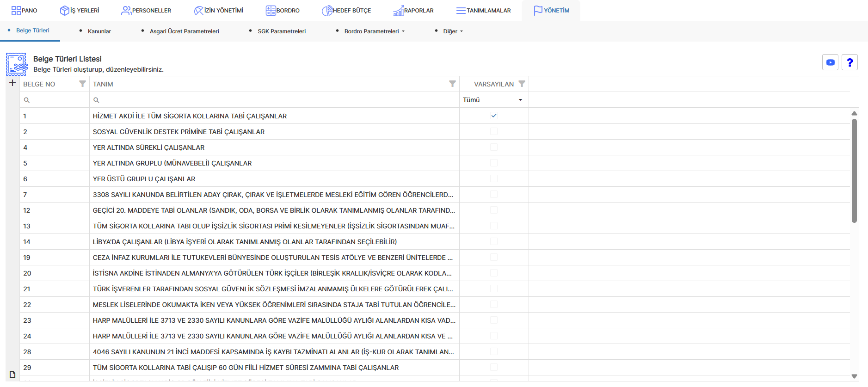
Task: Click the vertical scrollbar thumb
Action: click(x=854, y=171)
